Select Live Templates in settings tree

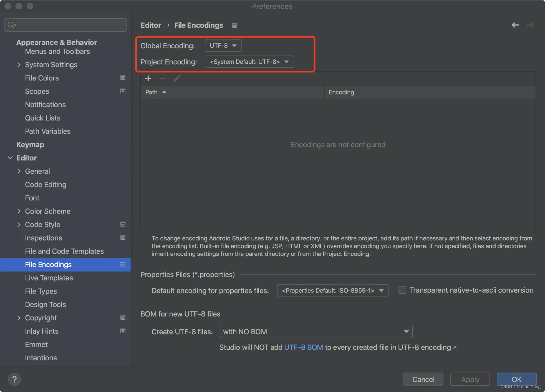pos(49,278)
